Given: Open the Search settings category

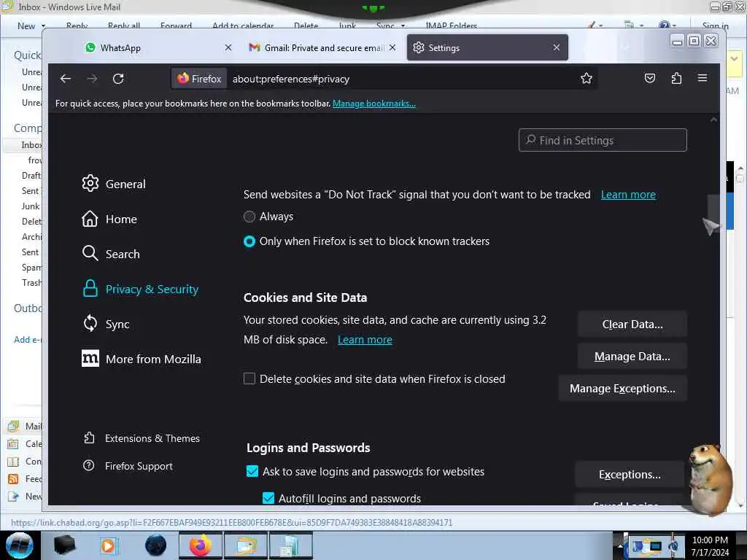Looking at the screenshot, I should [111, 254].
